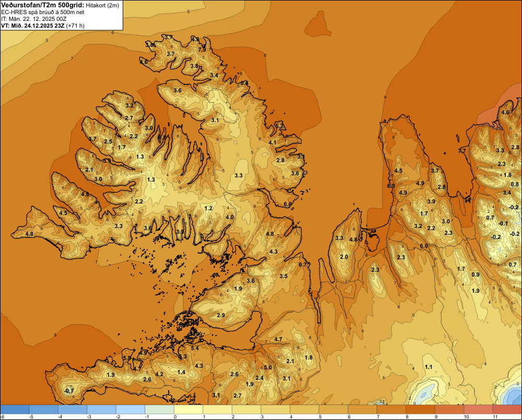Click the '8.9' temperature value
This screenshot has width=522, height=420.
click(x=391, y=186)
